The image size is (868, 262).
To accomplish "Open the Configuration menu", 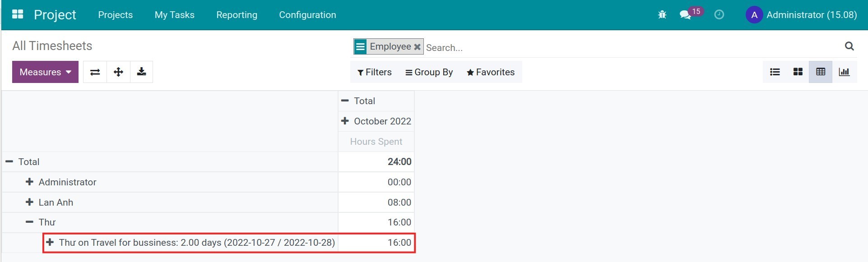I will pyautogui.click(x=307, y=15).
